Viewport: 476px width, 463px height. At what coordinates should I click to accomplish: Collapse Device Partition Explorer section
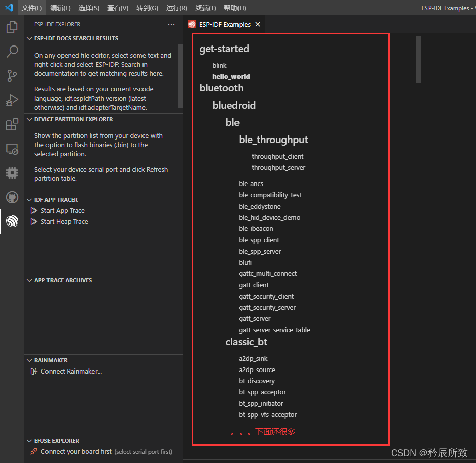(29, 119)
